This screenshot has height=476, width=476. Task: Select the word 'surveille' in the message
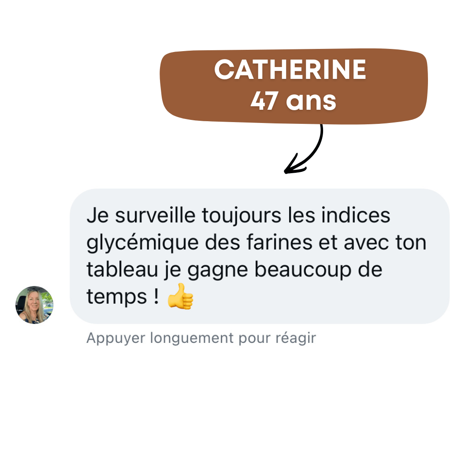155,215
